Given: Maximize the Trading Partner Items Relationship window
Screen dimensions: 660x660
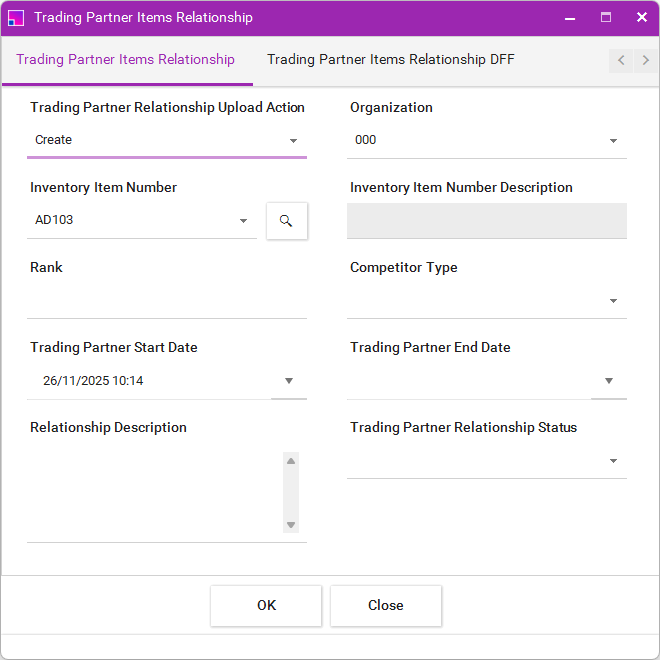Looking at the screenshot, I should click(606, 17).
